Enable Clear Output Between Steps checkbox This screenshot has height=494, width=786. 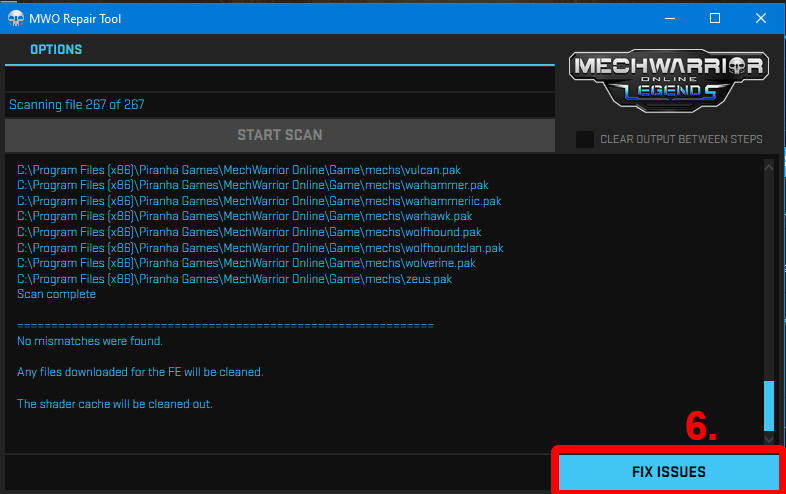584,139
